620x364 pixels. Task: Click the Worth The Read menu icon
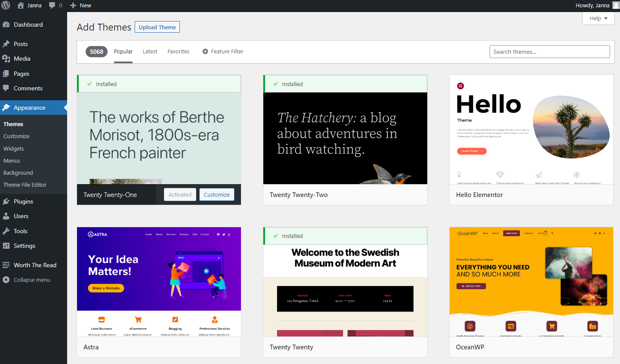point(6,265)
